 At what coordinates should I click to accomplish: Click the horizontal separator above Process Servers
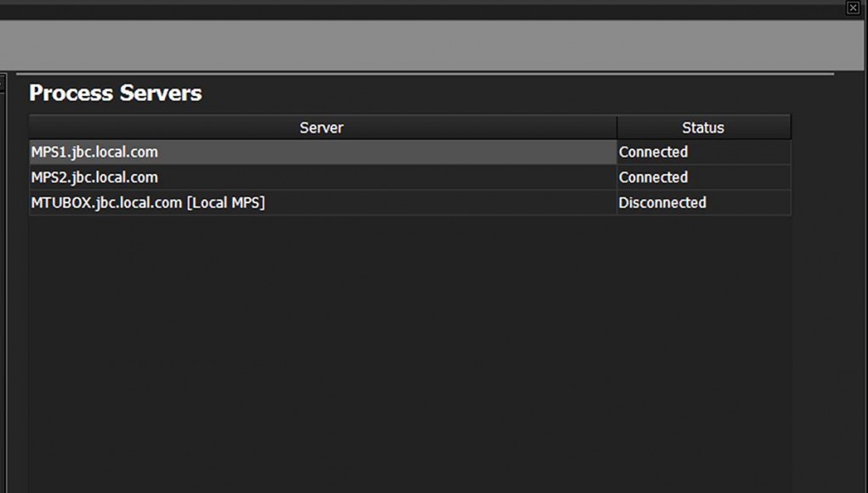425,74
